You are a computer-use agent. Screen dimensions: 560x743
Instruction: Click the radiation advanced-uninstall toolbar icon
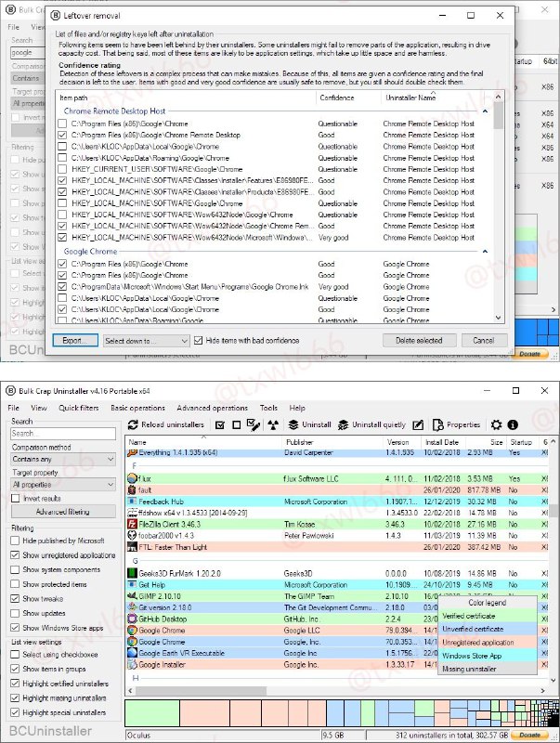[273, 424]
